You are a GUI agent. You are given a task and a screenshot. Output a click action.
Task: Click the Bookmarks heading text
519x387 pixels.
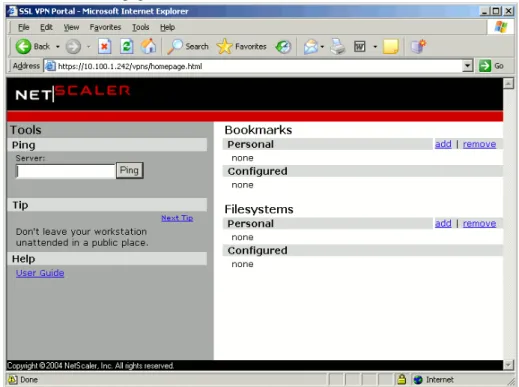pos(258,130)
